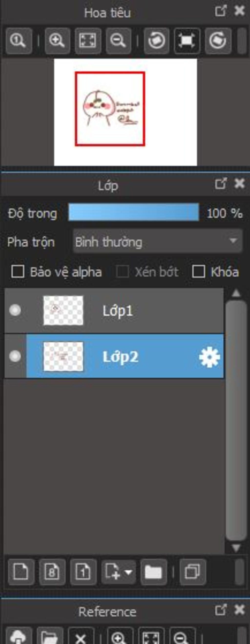Rotate canvas right in navigator
250x644 pixels.
[x=218, y=41]
